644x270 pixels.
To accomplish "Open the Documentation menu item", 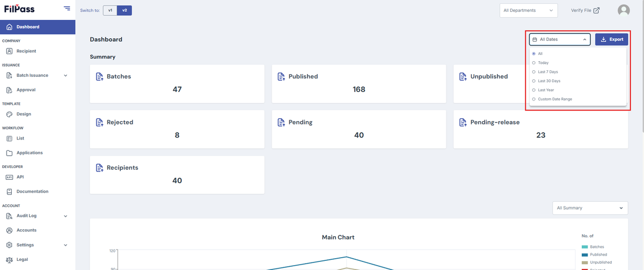I will pos(38,191).
